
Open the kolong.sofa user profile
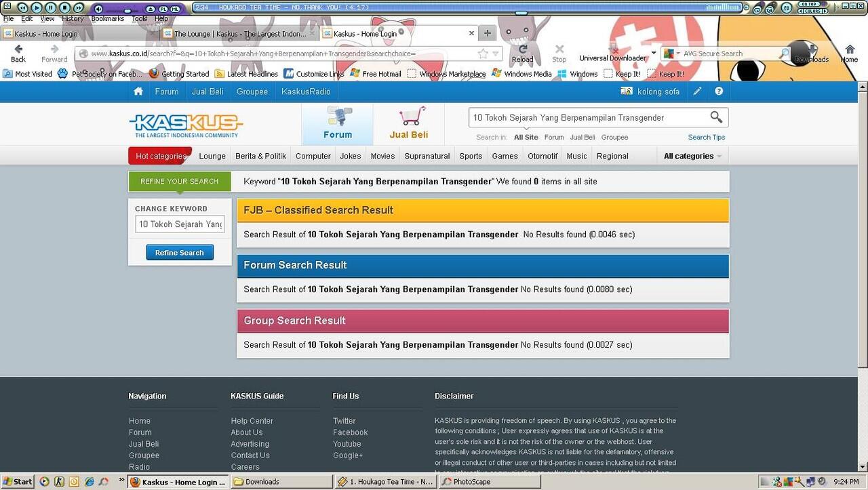(x=650, y=91)
